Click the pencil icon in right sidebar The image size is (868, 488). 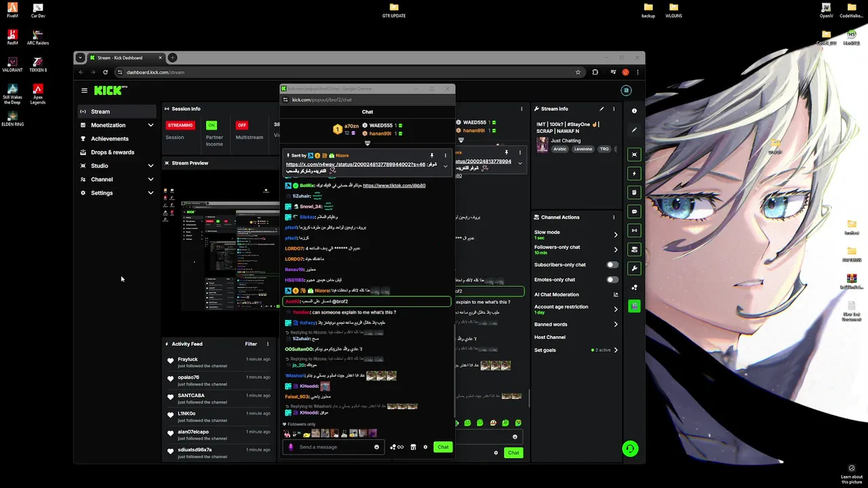click(x=634, y=129)
